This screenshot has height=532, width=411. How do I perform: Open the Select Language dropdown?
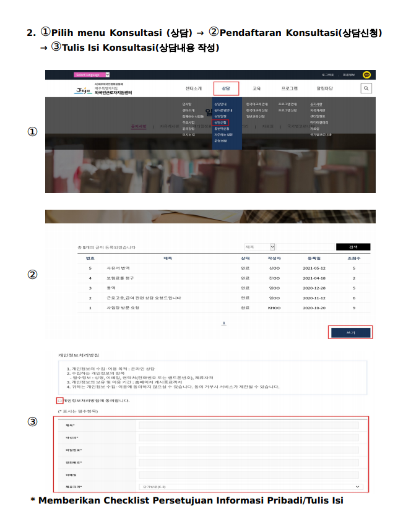[x=91, y=75]
